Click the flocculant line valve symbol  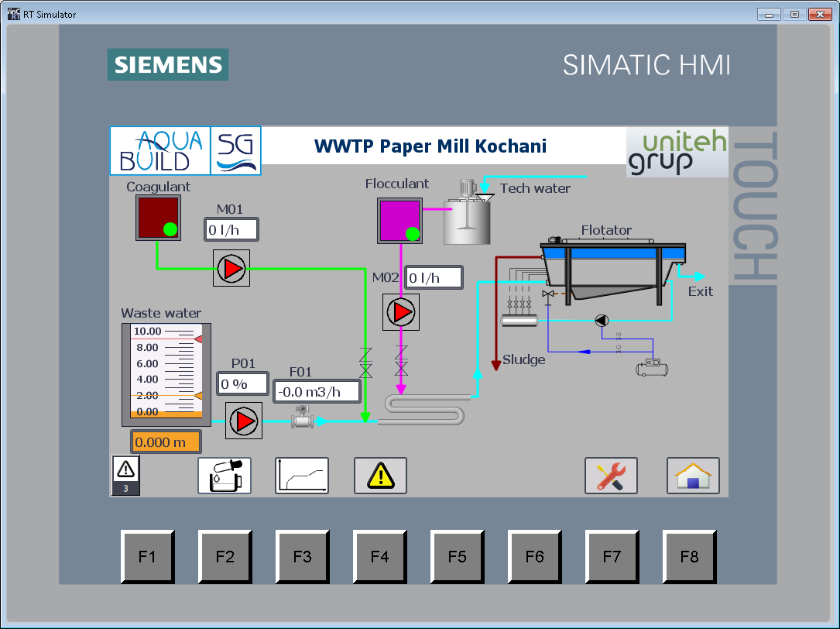click(x=401, y=361)
